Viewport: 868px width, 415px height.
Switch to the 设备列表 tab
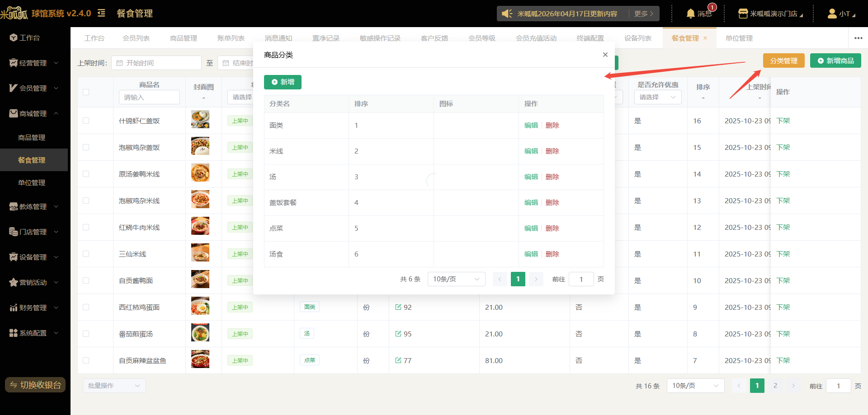pos(638,38)
